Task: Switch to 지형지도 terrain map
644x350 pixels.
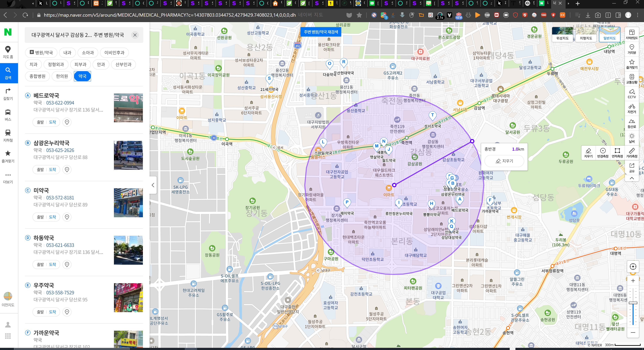Action: (x=586, y=34)
